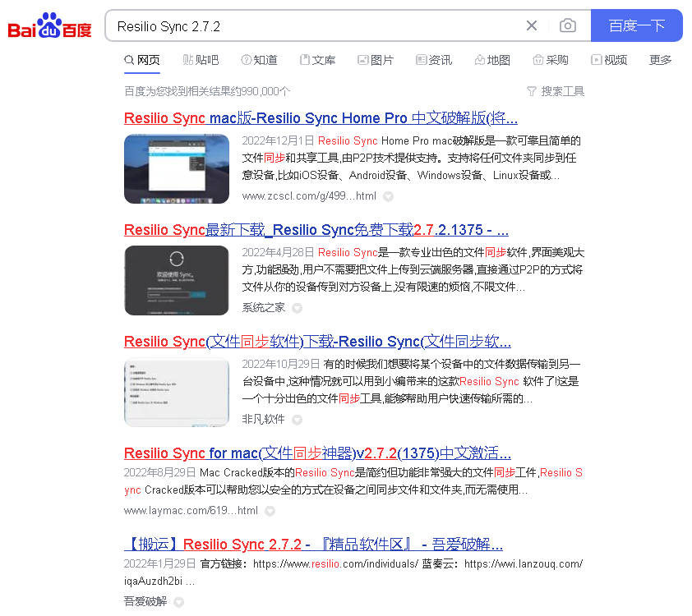Image resolution: width=692 pixels, height=616 pixels.
Task: Click the badge icon beside 非凡软件
Action: [297, 420]
